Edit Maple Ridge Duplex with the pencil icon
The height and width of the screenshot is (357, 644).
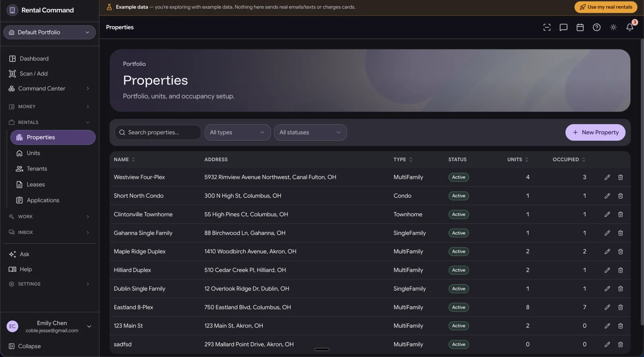click(607, 252)
